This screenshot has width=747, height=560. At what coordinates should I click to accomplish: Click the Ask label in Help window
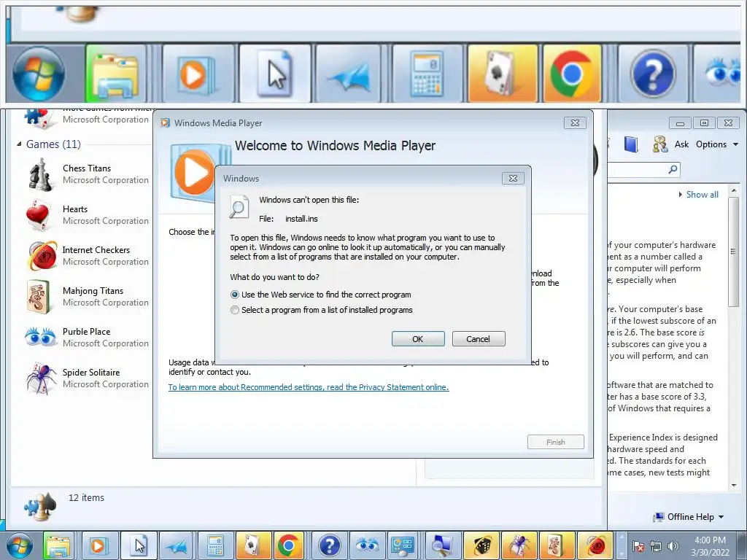[x=681, y=144]
